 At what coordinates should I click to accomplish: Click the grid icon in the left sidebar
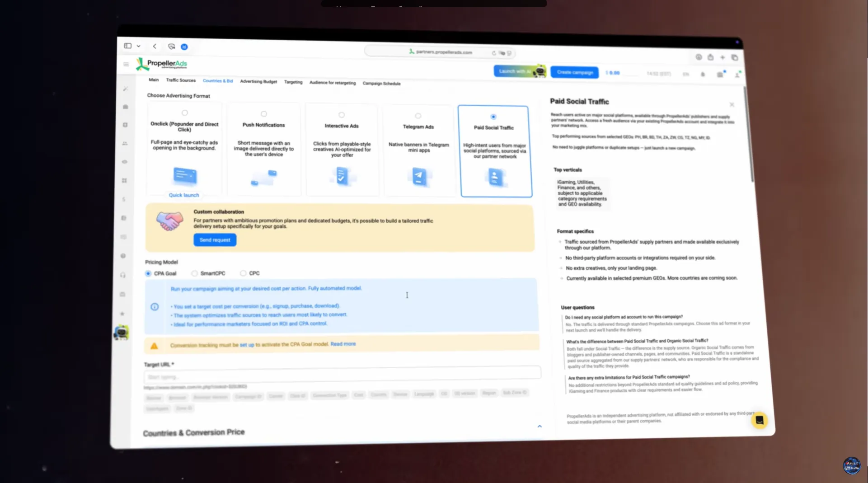pyautogui.click(x=124, y=181)
